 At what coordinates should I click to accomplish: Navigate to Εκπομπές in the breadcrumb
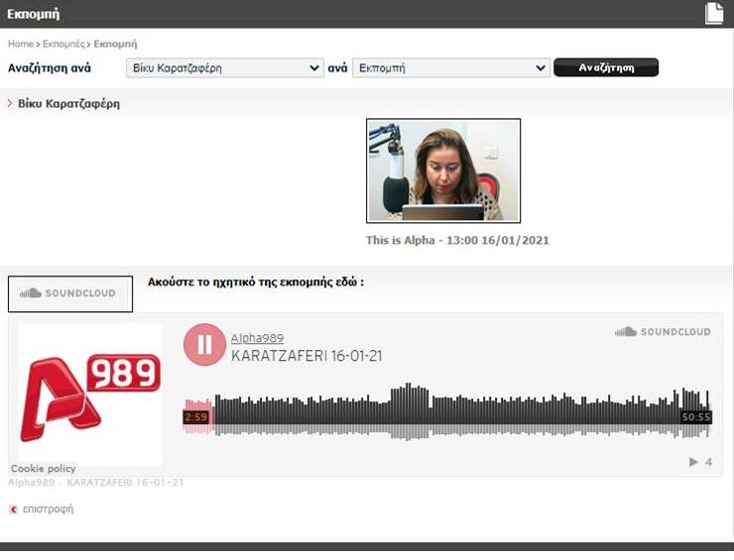63,45
